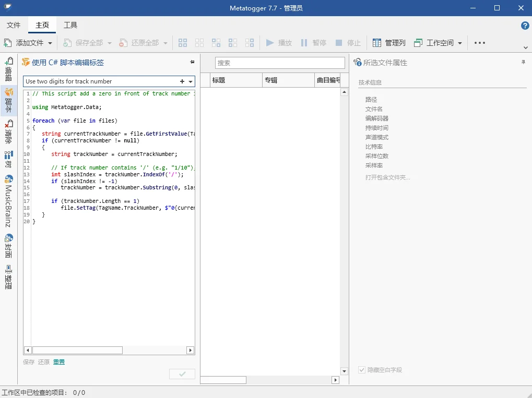Click 打开包含文件夹 link
The image size is (532, 398).
[x=387, y=177]
